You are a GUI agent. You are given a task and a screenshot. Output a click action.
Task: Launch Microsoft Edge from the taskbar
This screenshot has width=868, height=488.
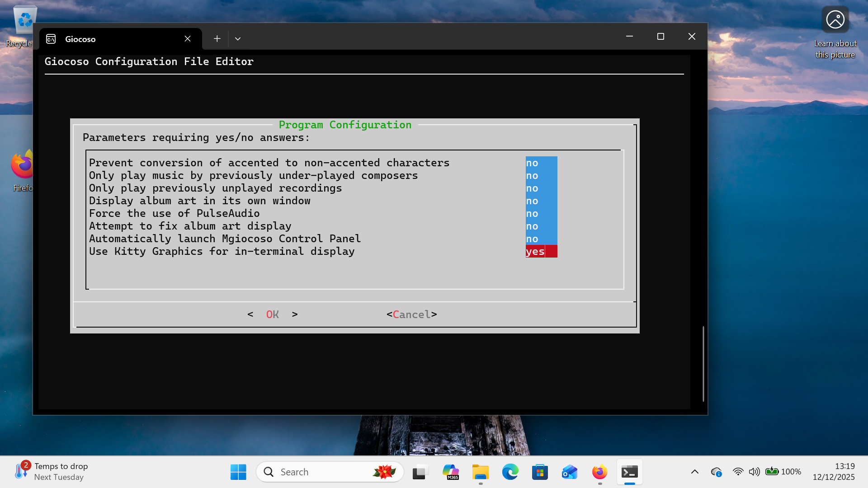pyautogui.click(x=510, y=471)
